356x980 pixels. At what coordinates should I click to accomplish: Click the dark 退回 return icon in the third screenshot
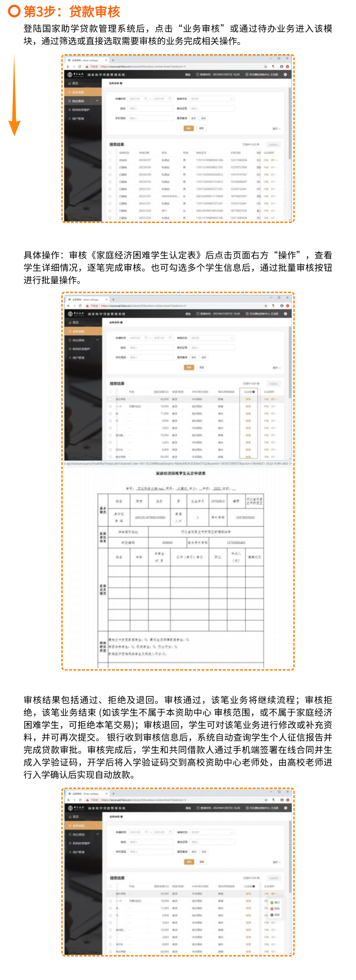coord(272,914)
